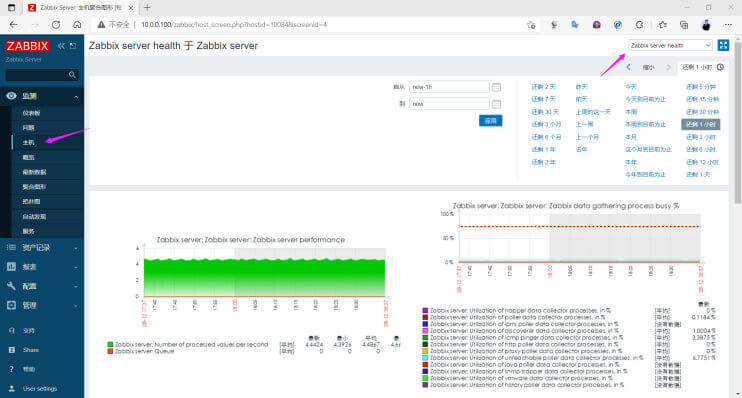Screen dimensions: 742x398
Task: Click the green swatch for Number of processed values
Action: tap(110, 345)
